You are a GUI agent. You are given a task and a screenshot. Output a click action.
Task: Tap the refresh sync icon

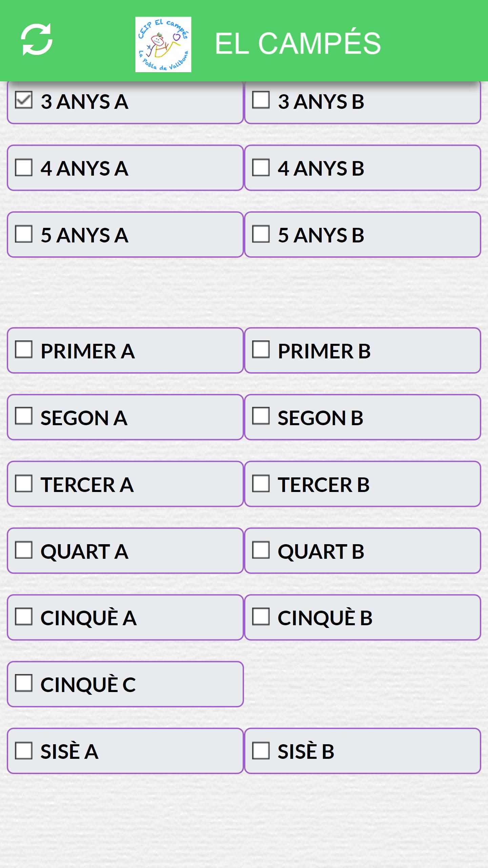pos(37,40)
